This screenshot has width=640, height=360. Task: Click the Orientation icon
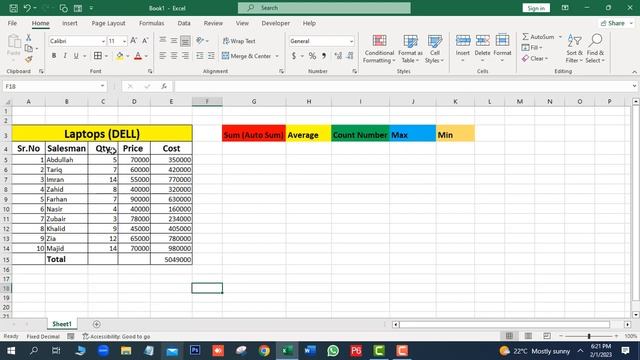pos(200,40)
